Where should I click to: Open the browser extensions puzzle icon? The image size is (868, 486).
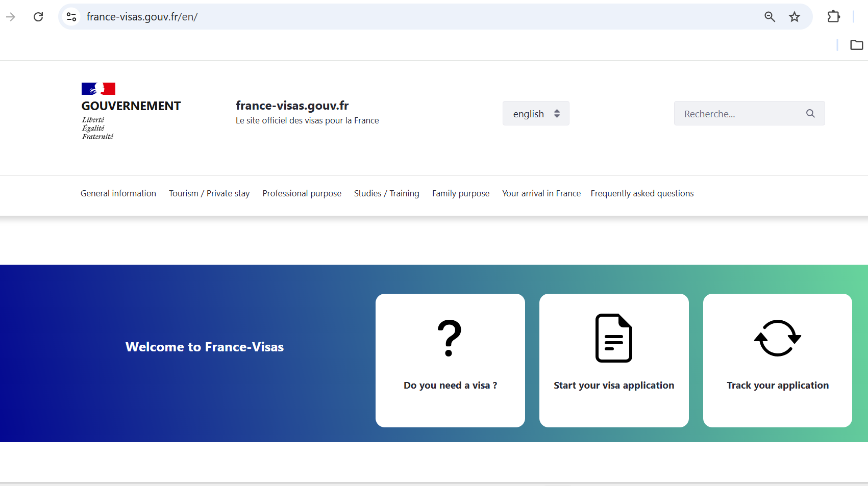[833, 17]
